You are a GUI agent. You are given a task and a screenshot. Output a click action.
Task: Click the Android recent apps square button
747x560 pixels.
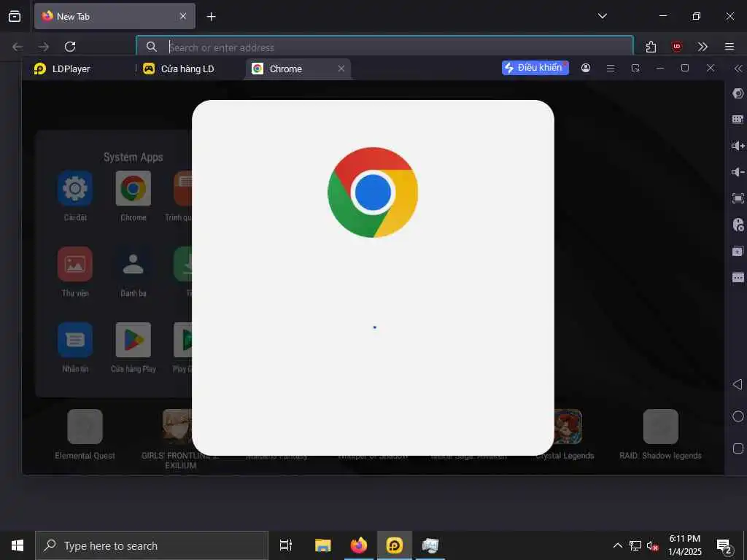click(738, 448)
